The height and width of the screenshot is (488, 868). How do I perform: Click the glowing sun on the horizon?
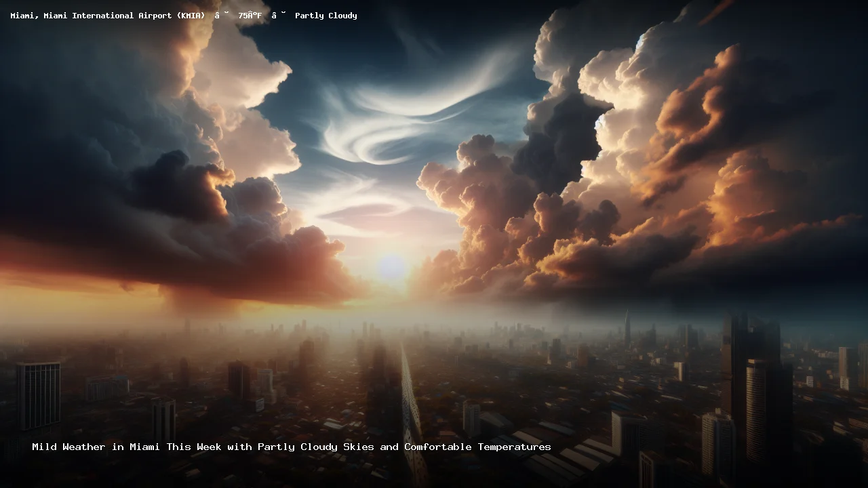click(x=393, y=268)
